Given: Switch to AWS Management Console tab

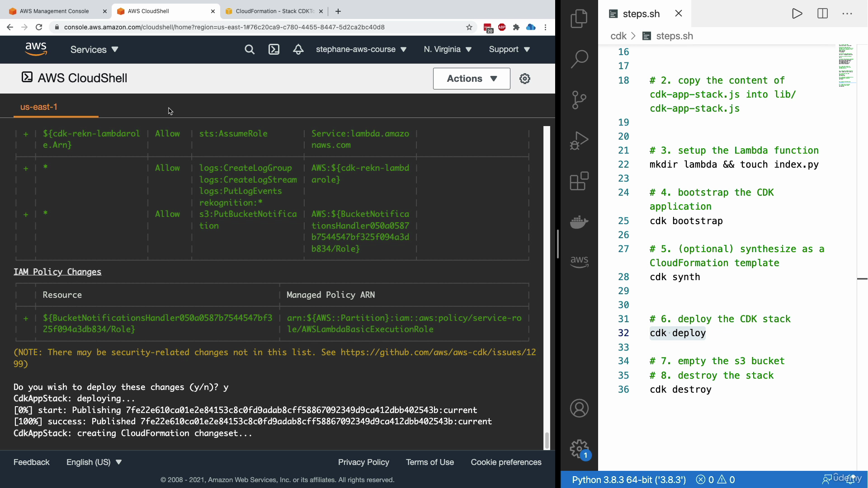Looking at the screenshot, I should click(54, 11).
